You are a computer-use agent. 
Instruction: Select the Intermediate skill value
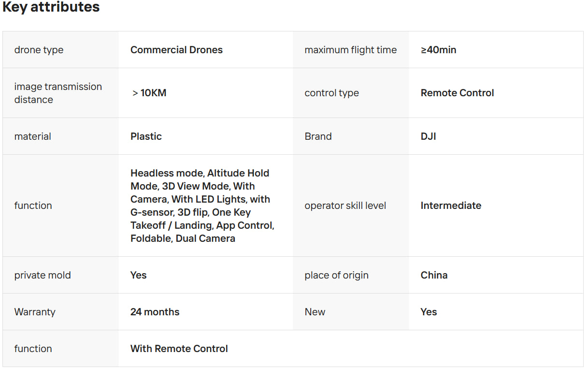[x=451, y=206]
